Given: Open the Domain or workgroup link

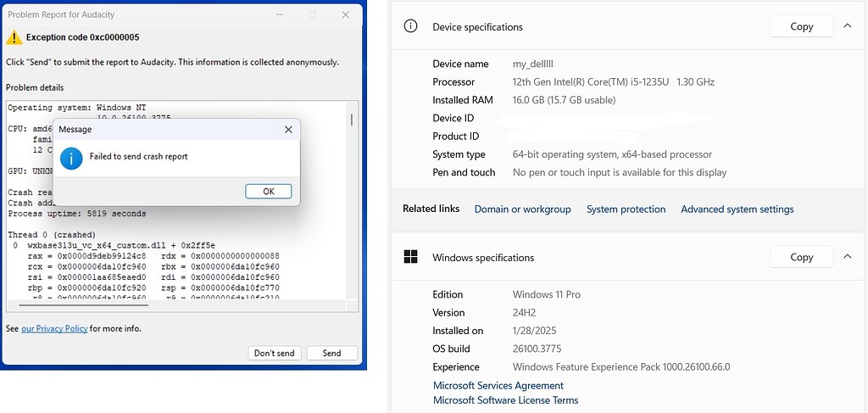Looking at the screenshot, I should [x=522, y=209].
